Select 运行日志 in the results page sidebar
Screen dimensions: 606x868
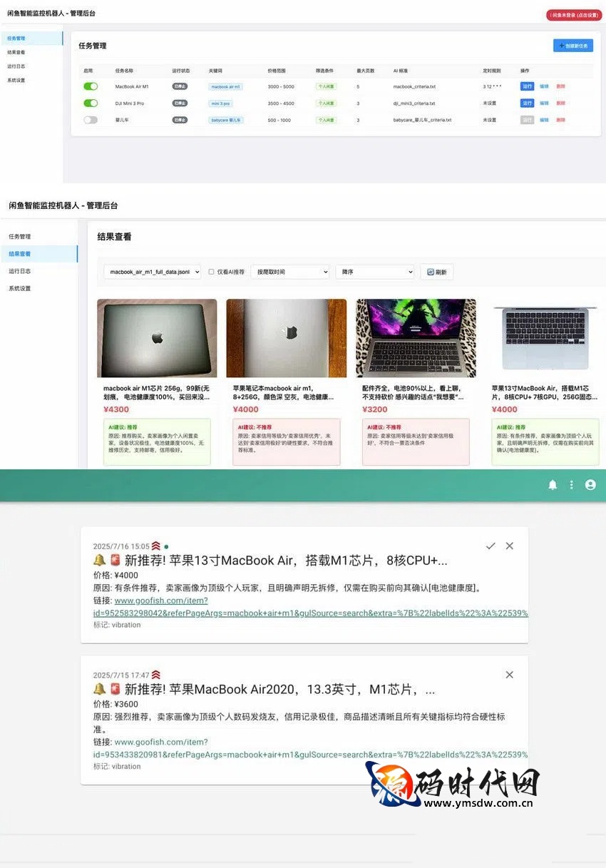click(19, 271)
